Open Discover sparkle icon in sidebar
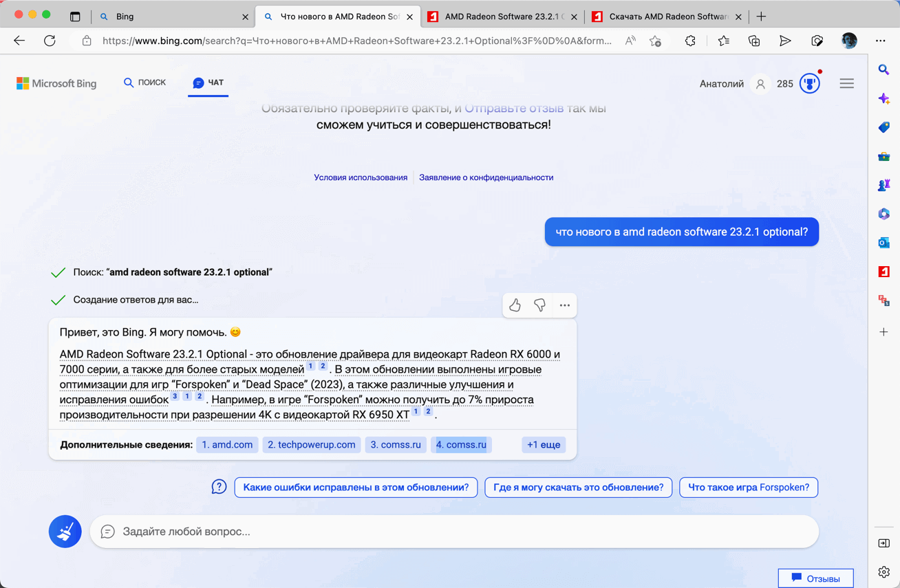The height and width of the screenshot is (588, 900). click(884, 98)
